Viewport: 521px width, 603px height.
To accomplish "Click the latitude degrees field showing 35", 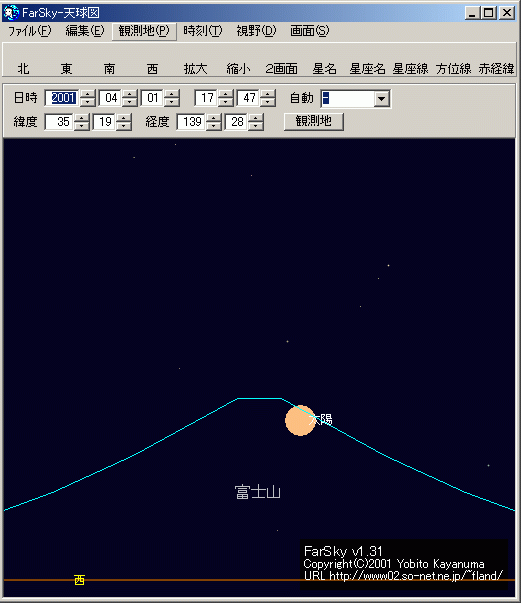I will [59, 122].
